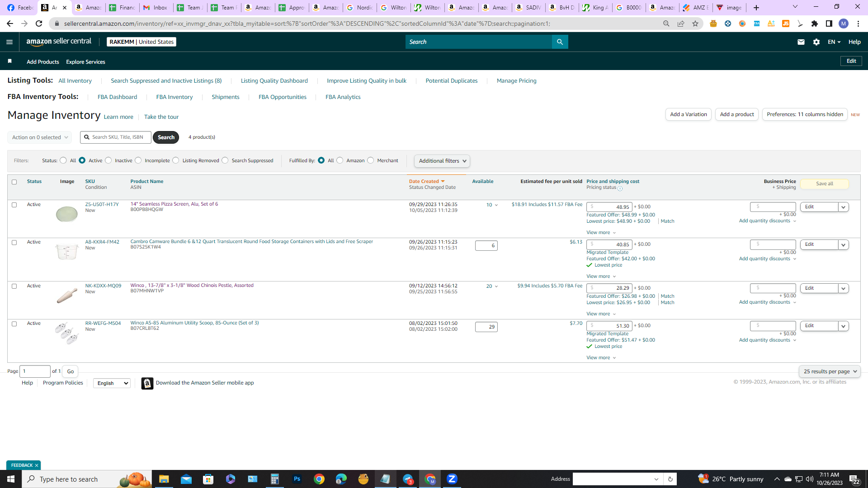868x488 pixels.
Task: Open Edit dropdown arrow for pizza screen row
Action: [x=843, y=207]
